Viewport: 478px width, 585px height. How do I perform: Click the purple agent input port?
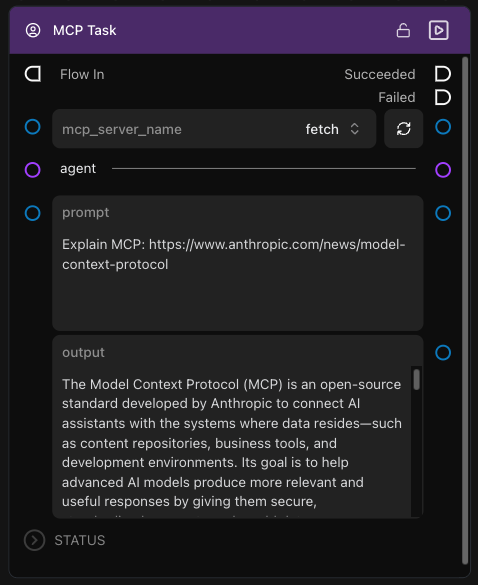tap(32, 170)
